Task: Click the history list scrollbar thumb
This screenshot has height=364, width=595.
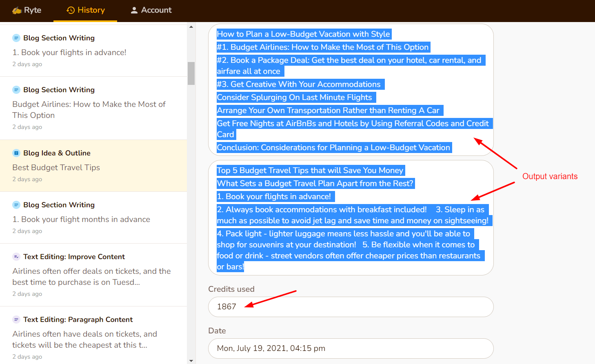Action: coord(191,73)
